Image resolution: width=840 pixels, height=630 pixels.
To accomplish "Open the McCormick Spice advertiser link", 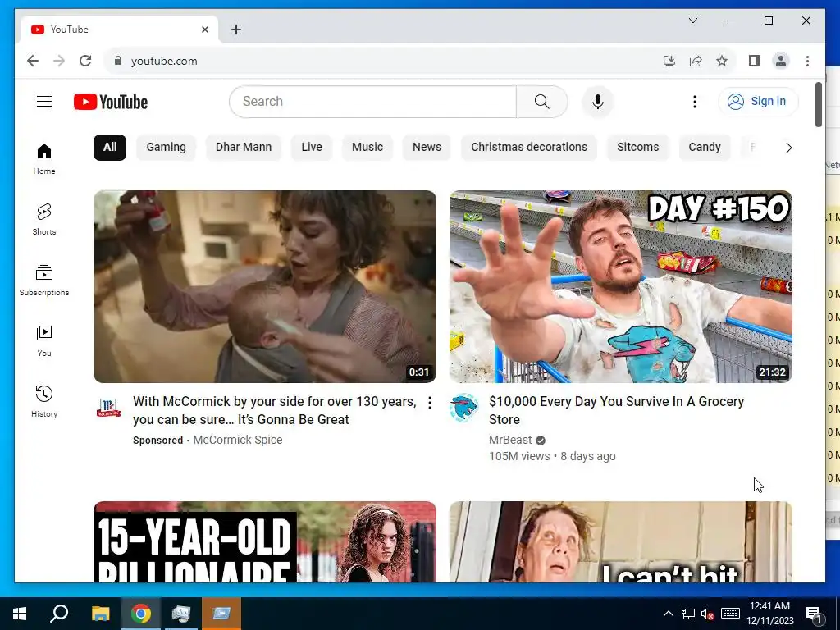I will pos(237,440).
